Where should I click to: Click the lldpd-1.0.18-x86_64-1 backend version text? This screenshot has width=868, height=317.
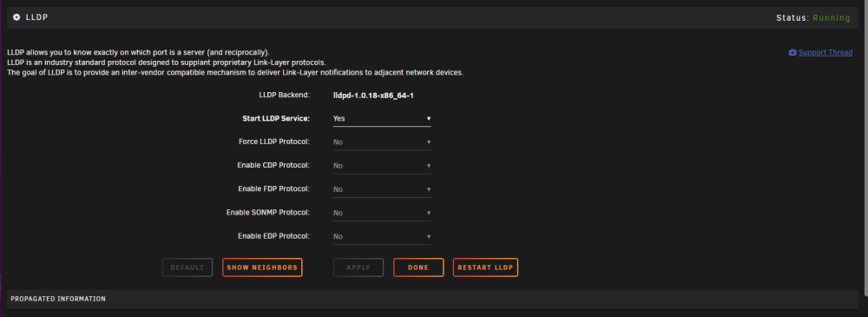point(373,96)
